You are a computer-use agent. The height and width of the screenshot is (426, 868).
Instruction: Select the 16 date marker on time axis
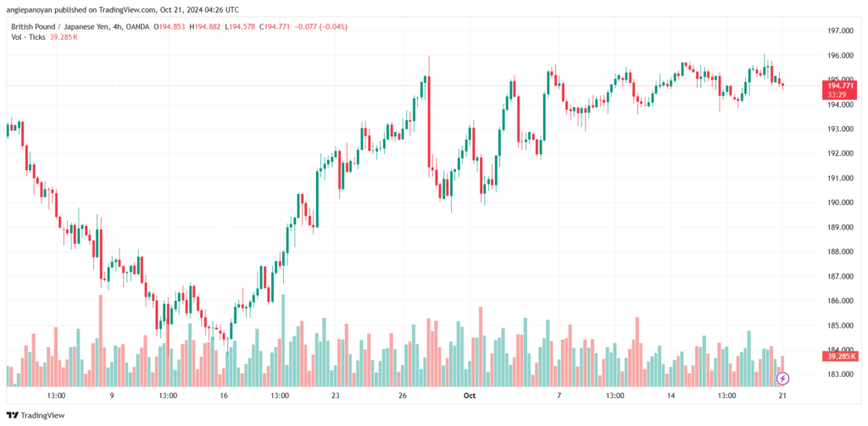(224, 396)
